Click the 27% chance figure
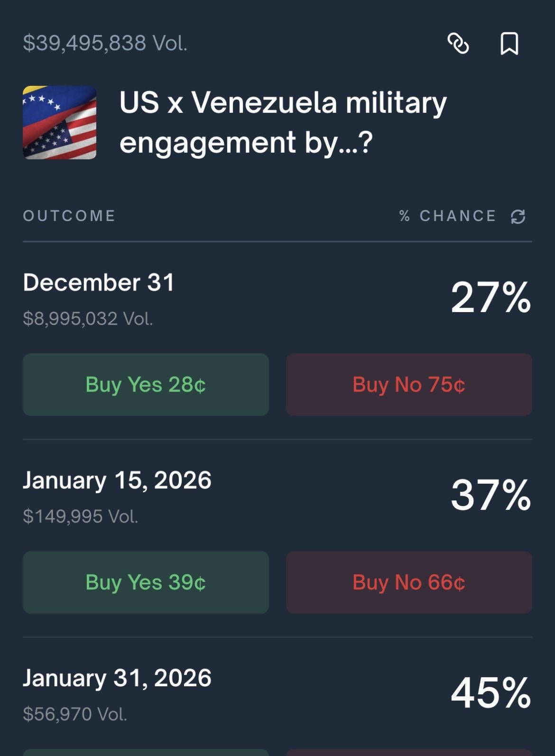Viewport: 555px width, 756px height. [x=490, y=298]
